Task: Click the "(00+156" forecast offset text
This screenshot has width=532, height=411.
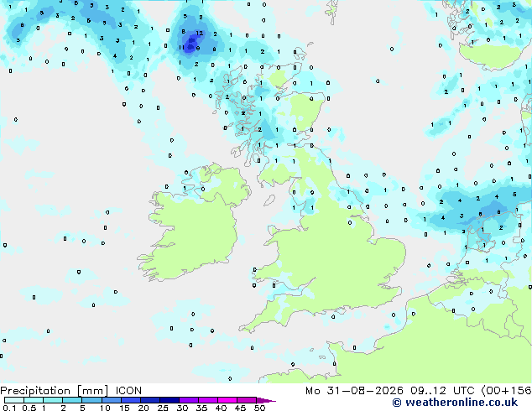Action: click(x=506, y=391)
